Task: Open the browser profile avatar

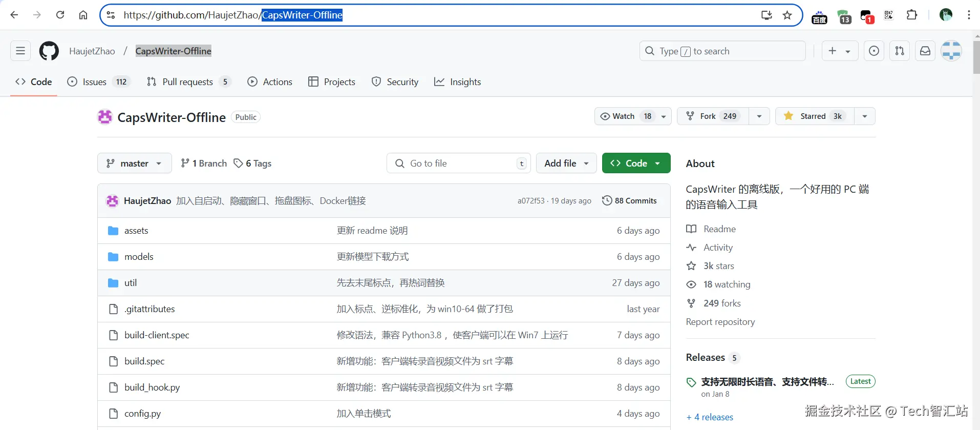Action: 946,15
